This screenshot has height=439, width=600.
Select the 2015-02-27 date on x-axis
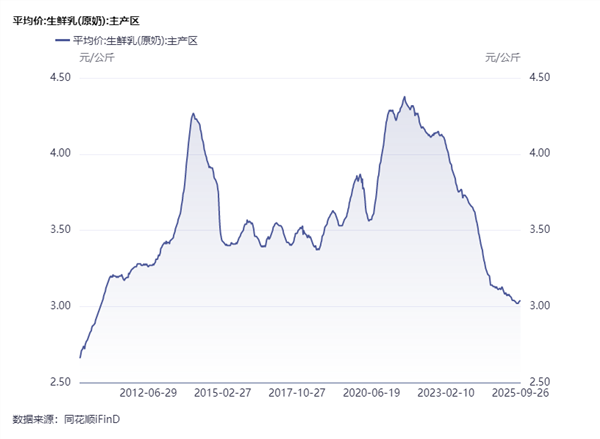[x=222, y=395]
